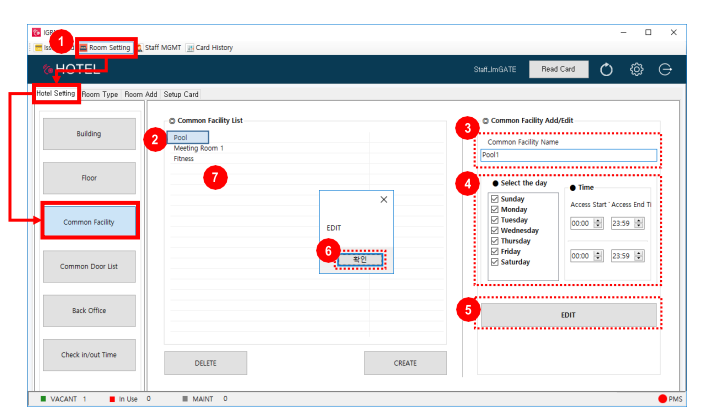Click first row Access Start time spinner
This screenshot has width=704, height=416.
pos(586,223)
